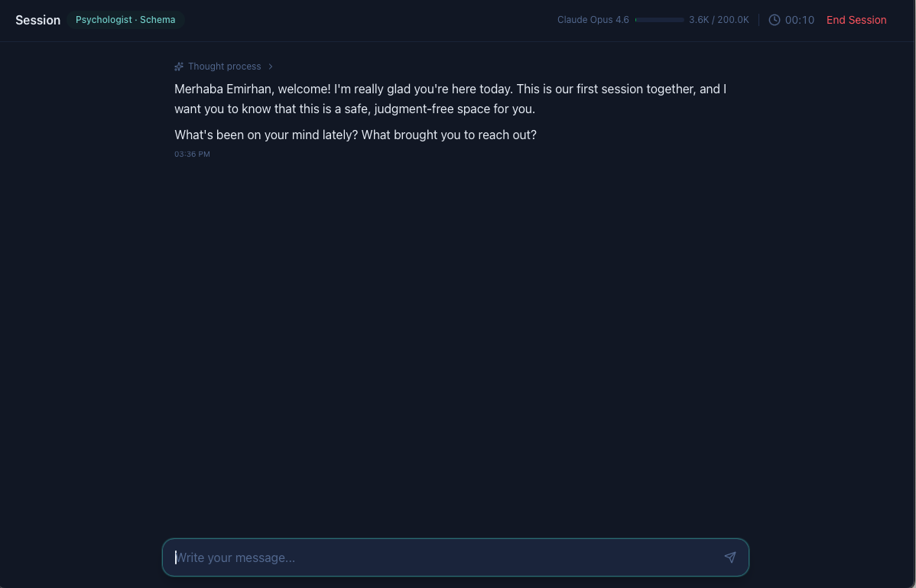Click the 3.6K / 200.0K token counter
This screenshot has width=916, height=588.
(719, 20)
